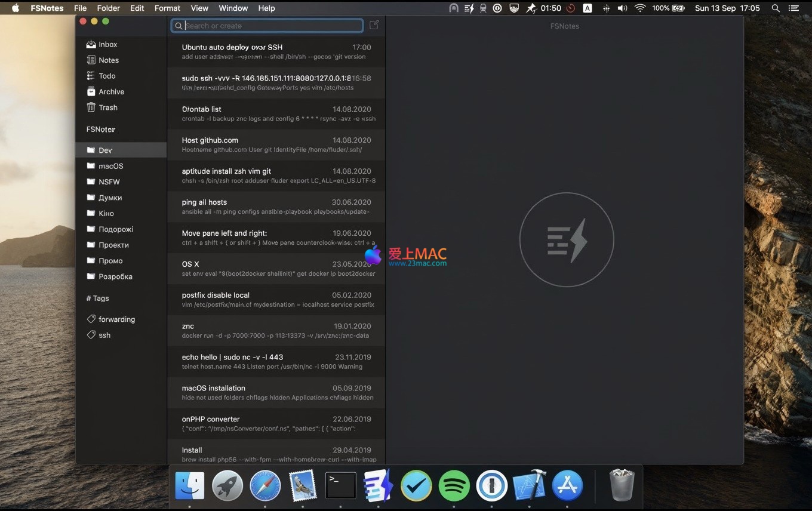Viewport: 812px width, 511px height.
Task: Select the Проекти folder
Action: pos(113,245)
